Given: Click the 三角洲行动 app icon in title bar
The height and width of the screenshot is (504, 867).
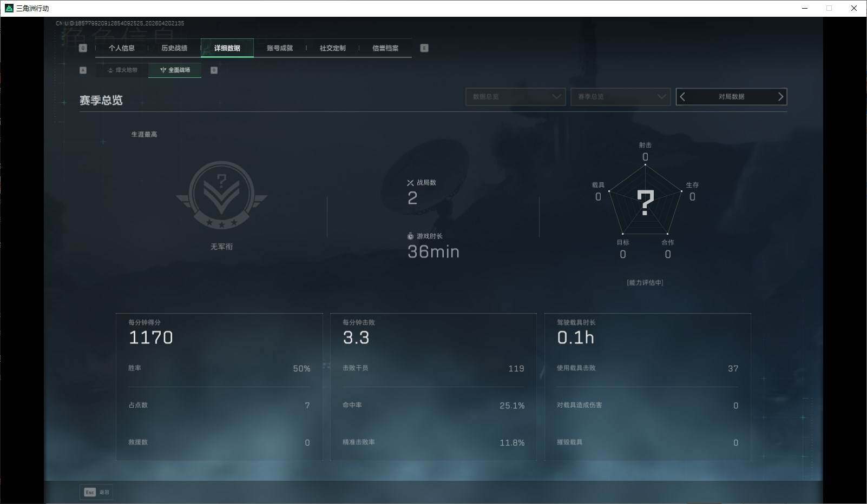Looking at the screenshot, I should (x=9, y=8).
